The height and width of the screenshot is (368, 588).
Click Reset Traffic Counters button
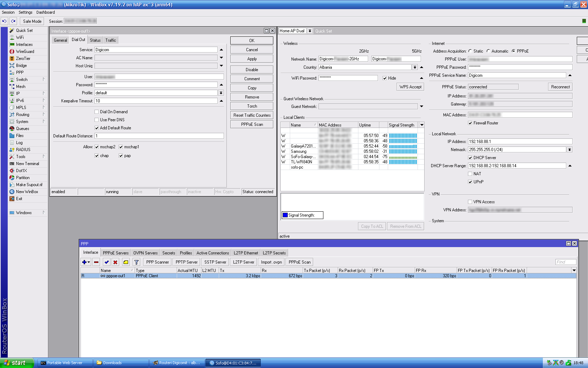(x=252, y=115)
